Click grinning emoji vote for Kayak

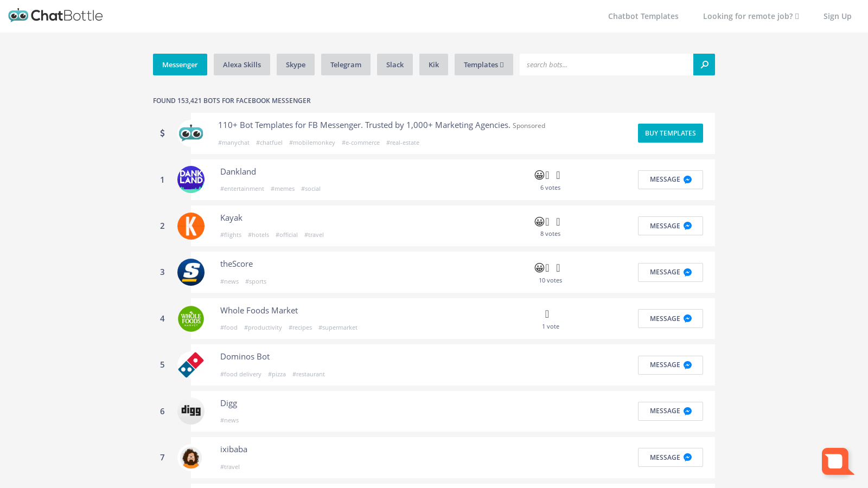click(539, 222)
